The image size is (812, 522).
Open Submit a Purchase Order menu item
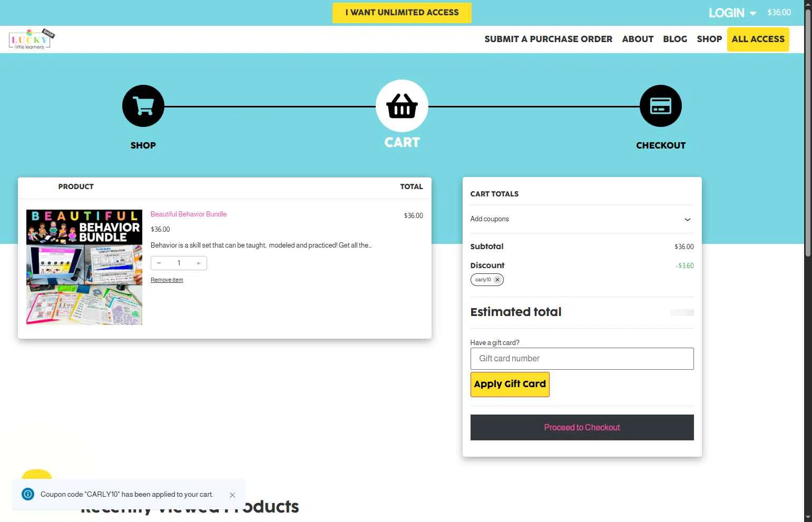pyautogui.click(x=549, y=39)
